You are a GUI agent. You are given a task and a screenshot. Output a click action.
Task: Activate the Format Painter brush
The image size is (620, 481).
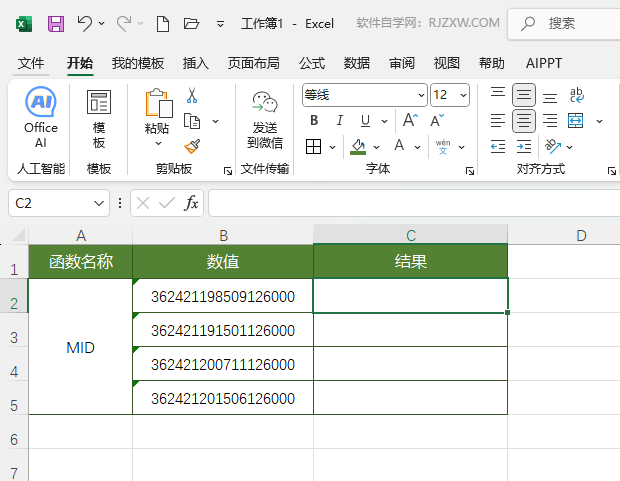point(192,146)
